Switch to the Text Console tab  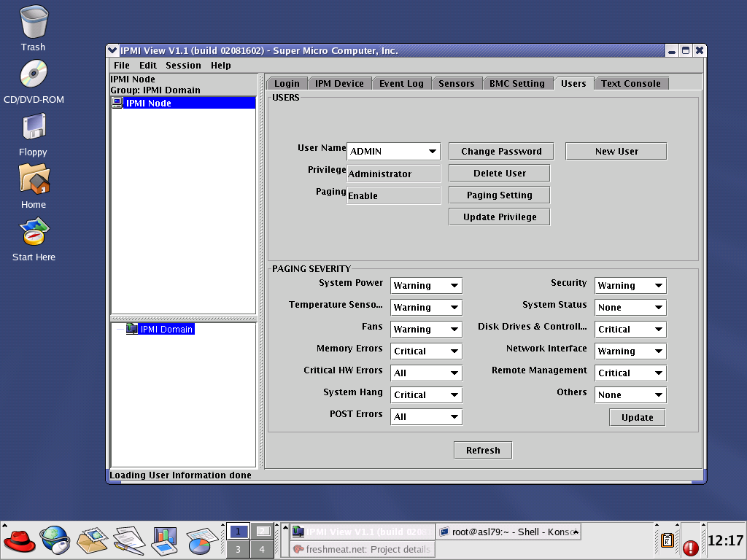(x=631, y=83)
